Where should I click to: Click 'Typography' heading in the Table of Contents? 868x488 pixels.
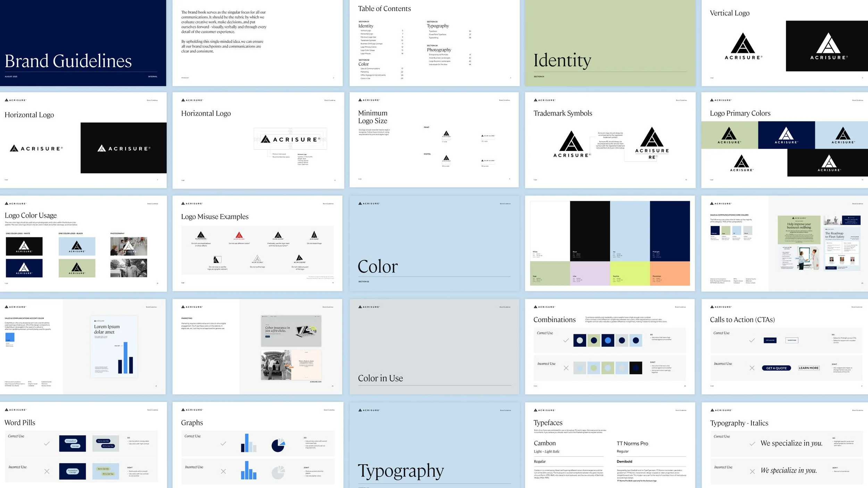click(438, 26)
